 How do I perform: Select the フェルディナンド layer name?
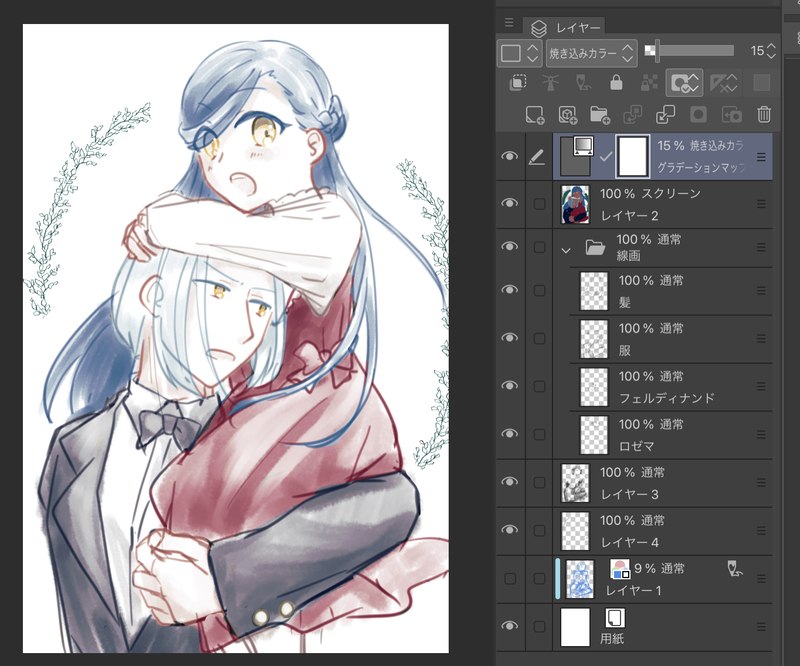click(666, 399)
